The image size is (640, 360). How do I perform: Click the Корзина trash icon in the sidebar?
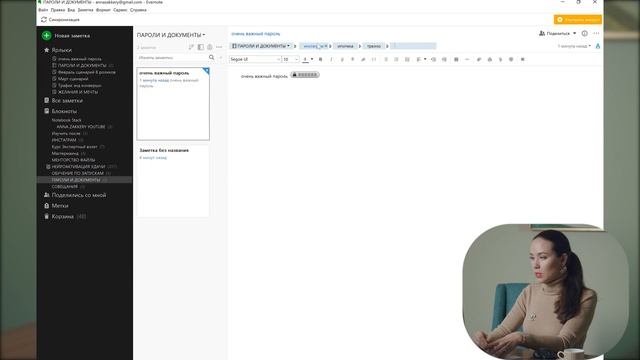47,216
